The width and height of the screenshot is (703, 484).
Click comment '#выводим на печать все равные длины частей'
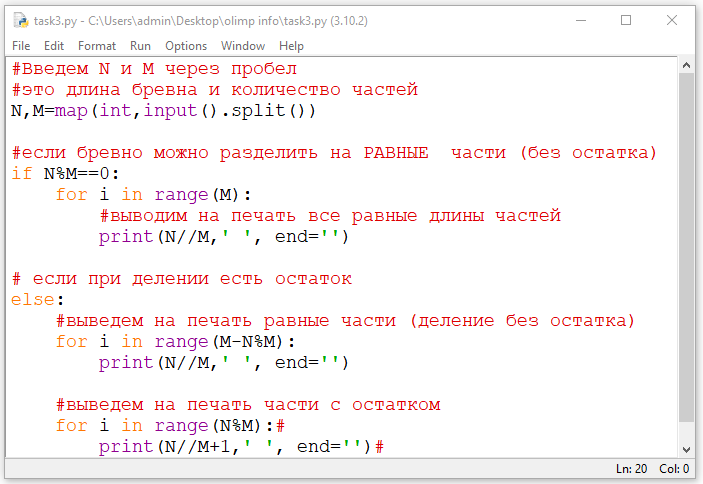tap(330, 216)
